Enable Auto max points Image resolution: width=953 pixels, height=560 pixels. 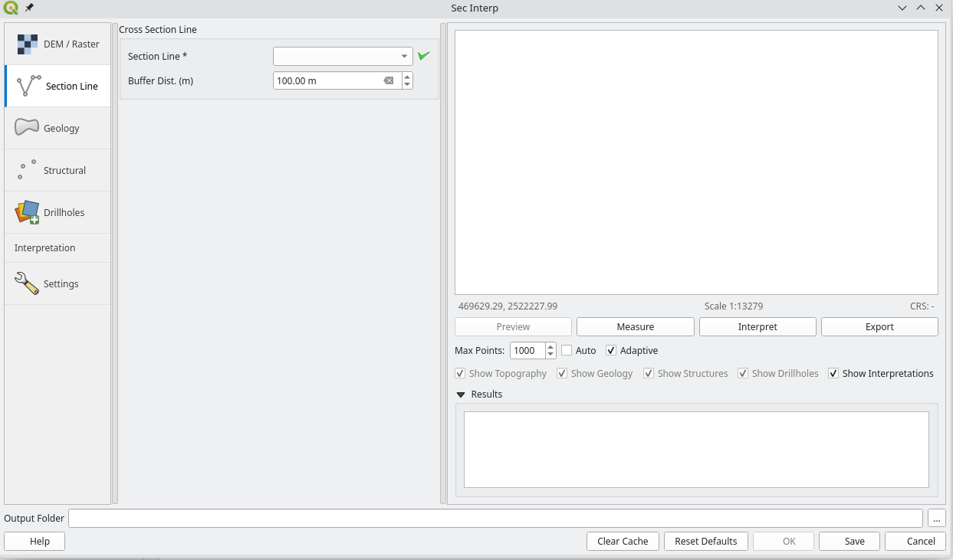tap(566, 350)
